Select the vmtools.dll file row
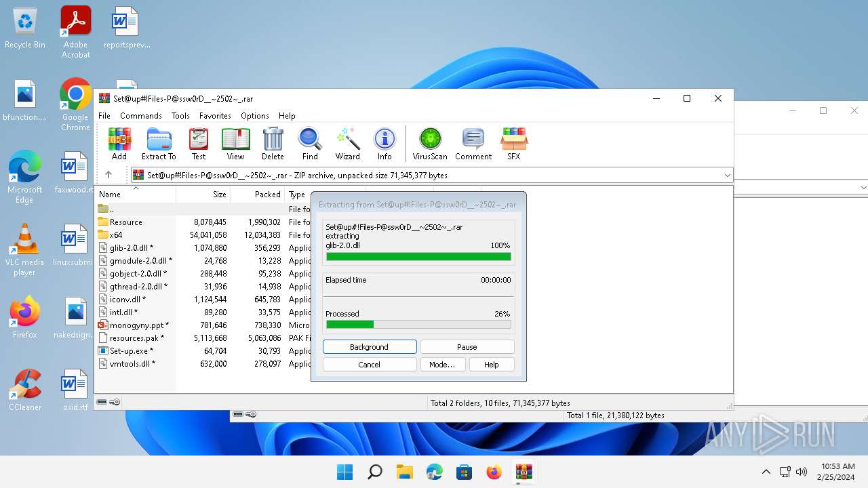The height and width of the screenshot is (488, 868). click(x=203, y=363)
